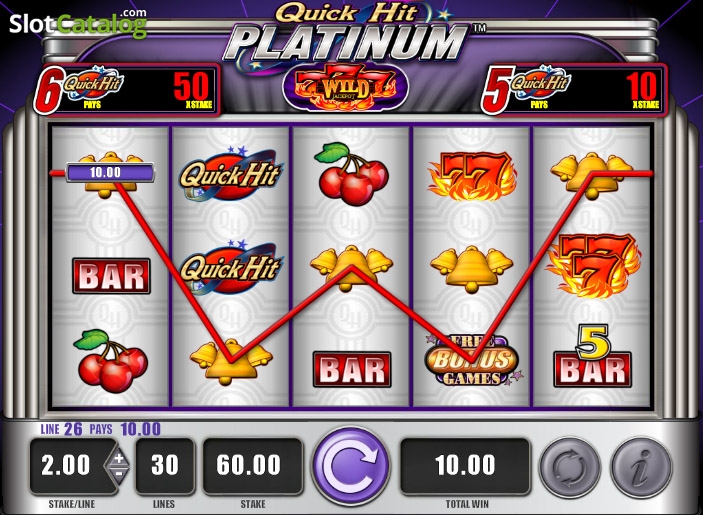Image resolution: width=703 pixels, height=515 pixels.
Task: Click the grey autoplay arrows button
Action: (569, 468)
